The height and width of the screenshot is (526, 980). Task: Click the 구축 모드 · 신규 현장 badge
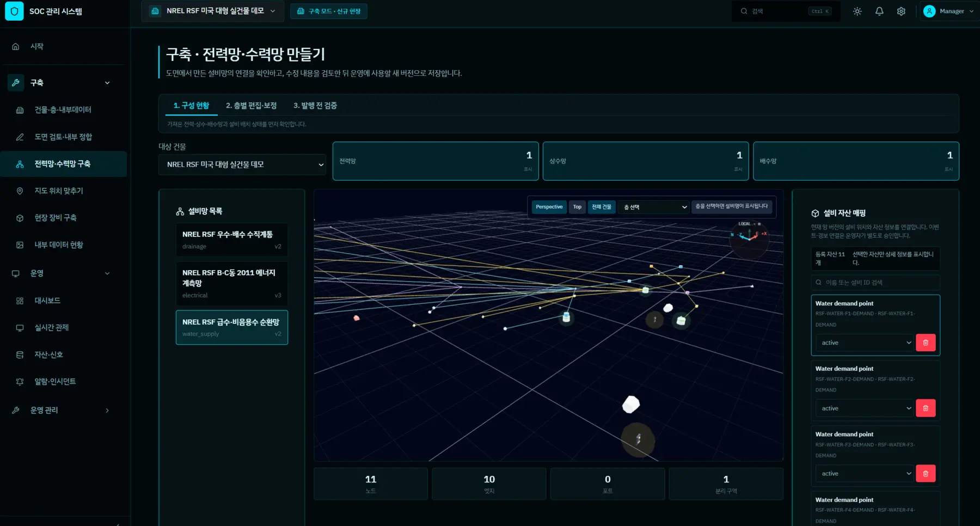pyautogui.click(x=329, y=11)
